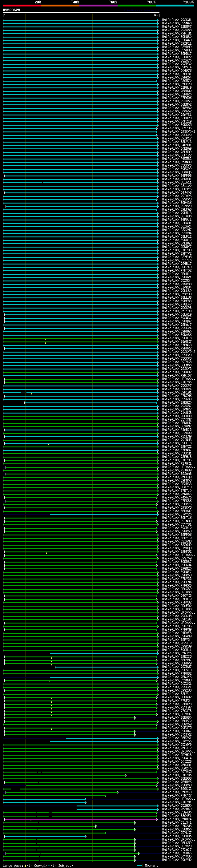
Task: Select hit label UniRef100_Q9AYS1
Action: [x=177, y=115]
